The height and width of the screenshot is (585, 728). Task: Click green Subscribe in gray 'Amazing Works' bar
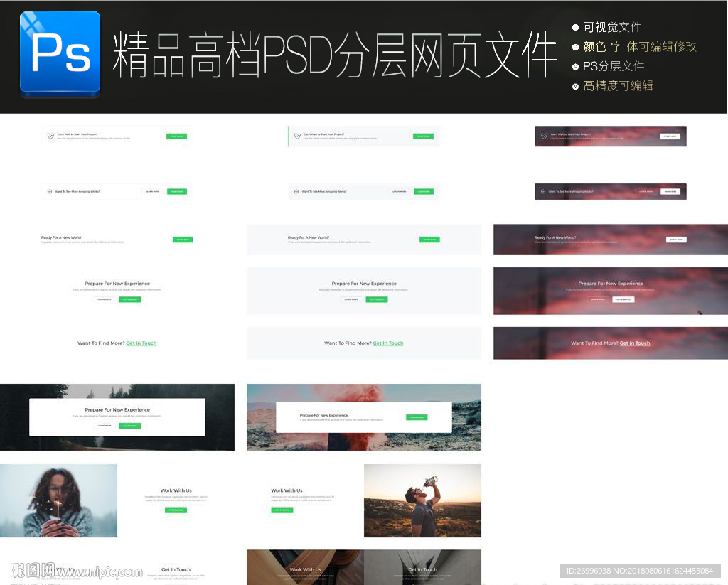pyautogui.click(x=424, y=191)
